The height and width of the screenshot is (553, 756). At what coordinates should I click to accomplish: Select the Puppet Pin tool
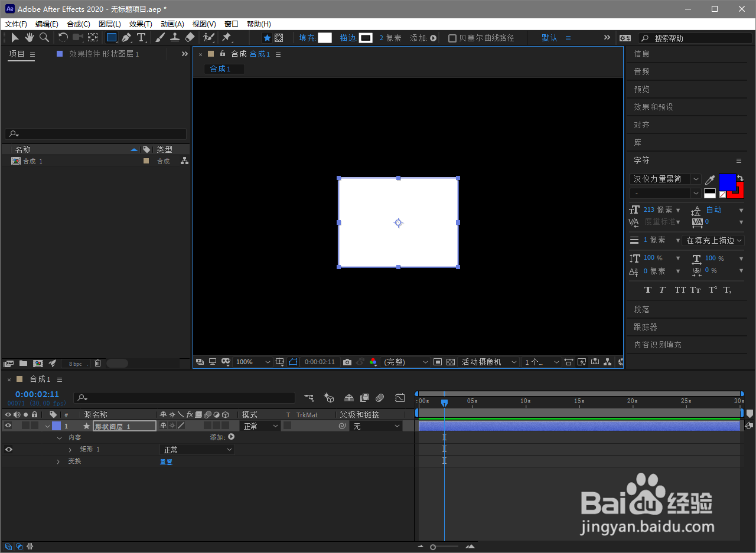226,38
